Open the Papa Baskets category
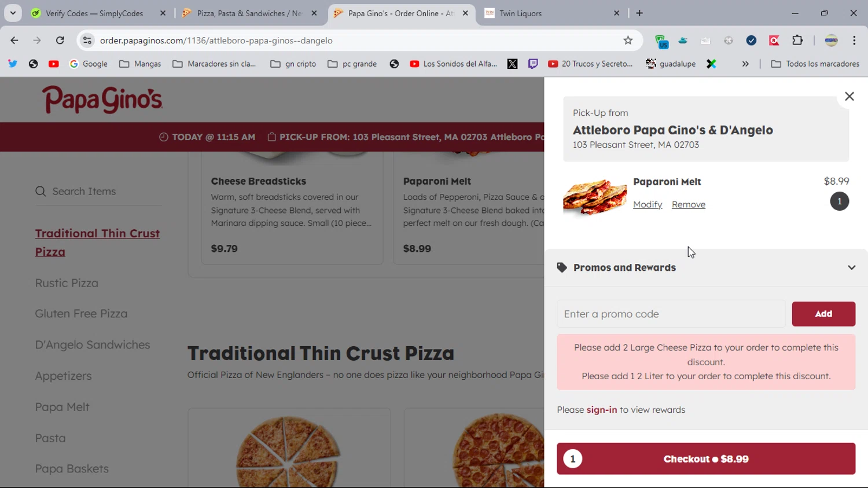 pyautogui.click(x=72, y=469)
